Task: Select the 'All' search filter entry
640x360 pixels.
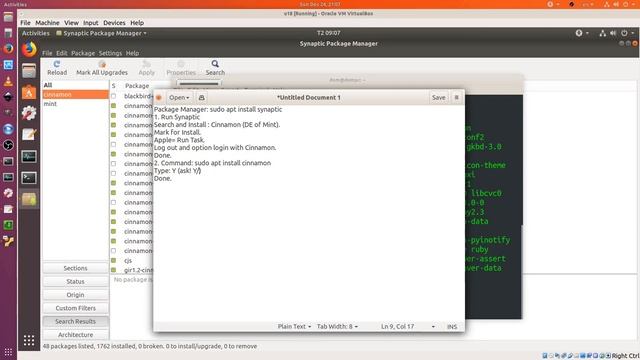Action: 76,85
